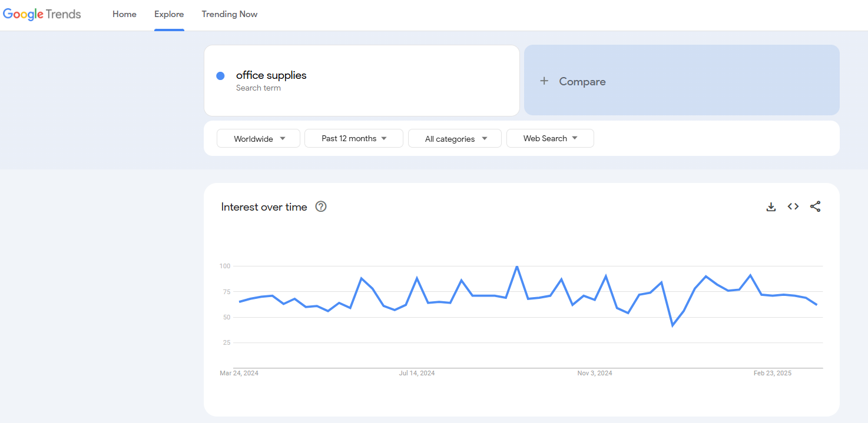Click the embed code icon
This screenshot has height=423, width=868.
tap(793, 206)
